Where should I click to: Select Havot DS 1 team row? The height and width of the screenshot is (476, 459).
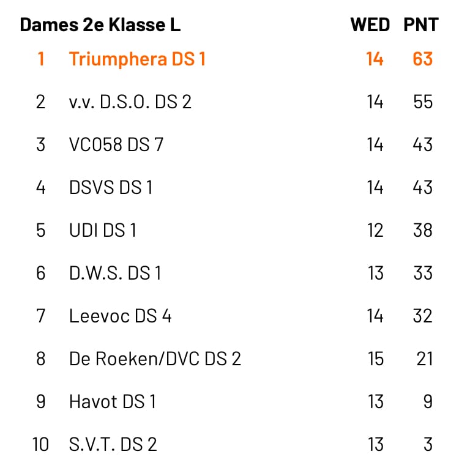(x=229, y=401)
